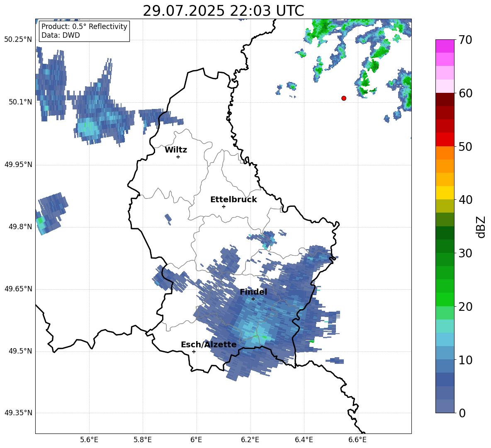Click the dark red colorbar segment below 60

445,99
